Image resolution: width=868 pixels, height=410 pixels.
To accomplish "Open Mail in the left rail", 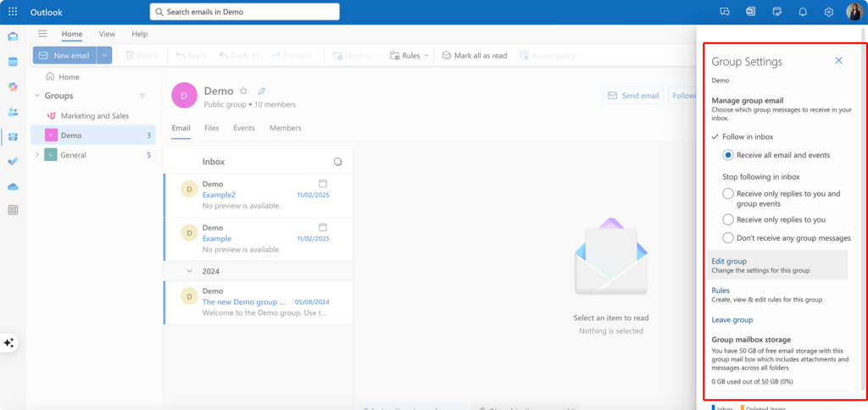I will pos(13,36).
